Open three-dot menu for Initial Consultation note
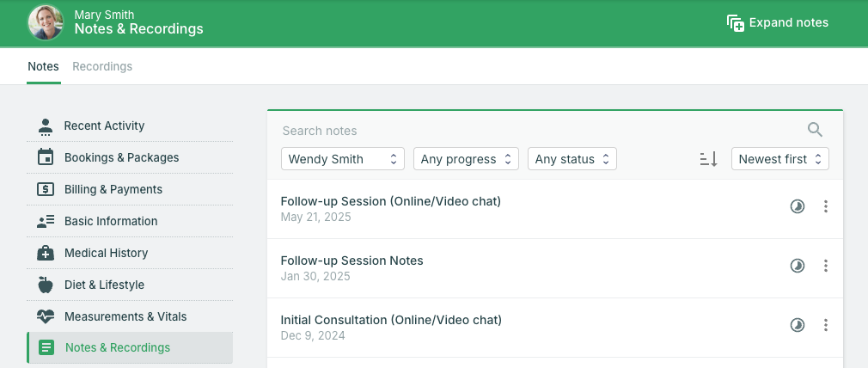 pos(826,325)
